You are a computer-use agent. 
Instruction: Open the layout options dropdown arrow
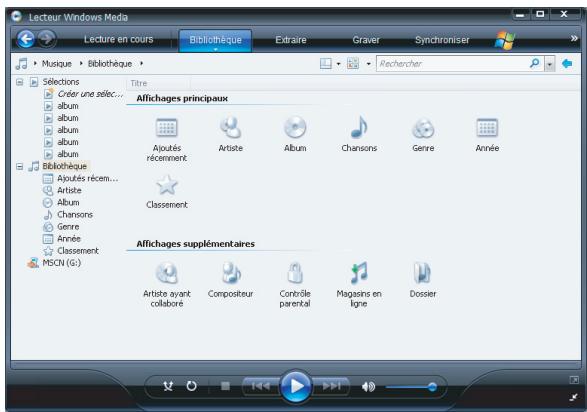click(338, 64)
